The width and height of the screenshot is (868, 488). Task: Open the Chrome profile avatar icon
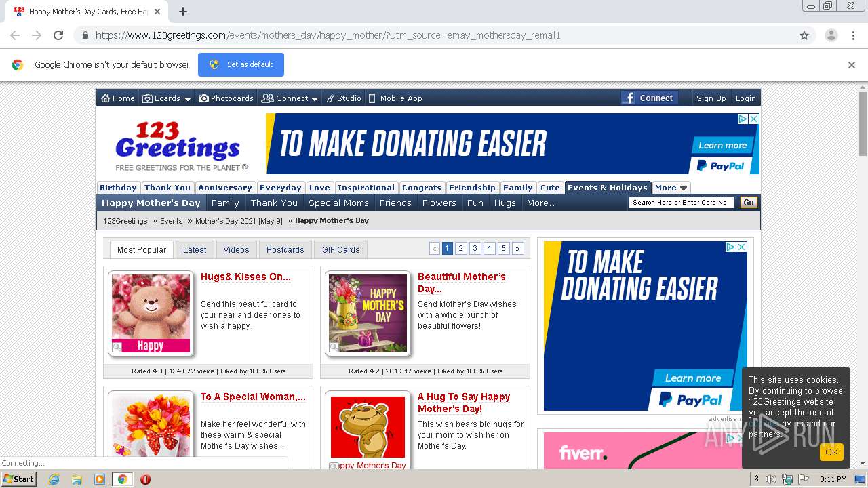click(831, 35)
